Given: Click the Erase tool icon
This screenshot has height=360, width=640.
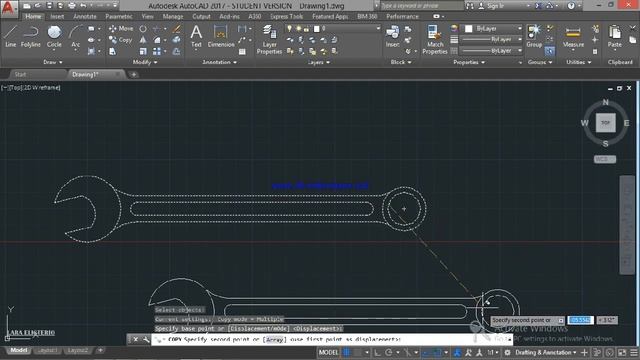Looking at the screenshot, I should pos(176,29).
